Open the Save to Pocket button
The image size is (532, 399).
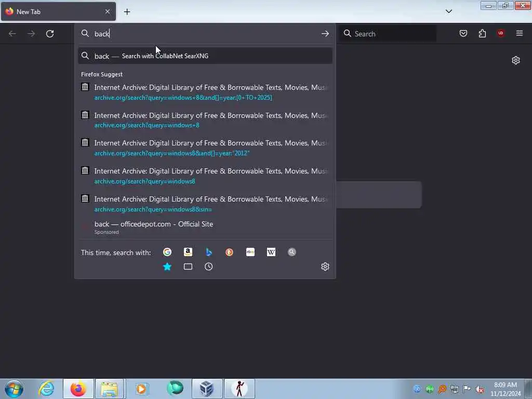tap(463, 33)
